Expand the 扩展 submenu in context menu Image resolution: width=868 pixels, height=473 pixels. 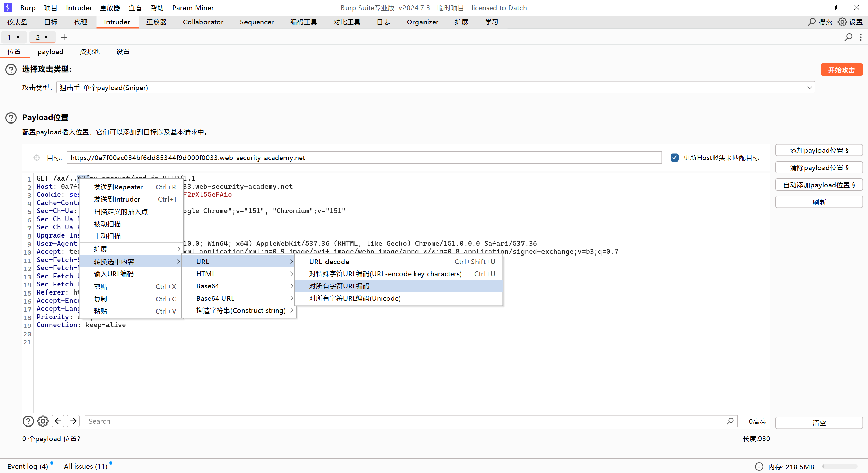point(132,249)
